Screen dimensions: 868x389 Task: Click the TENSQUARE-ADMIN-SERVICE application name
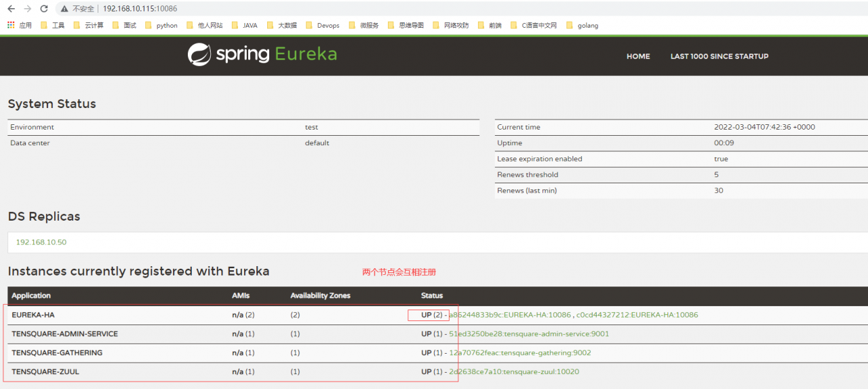[64, 334]
